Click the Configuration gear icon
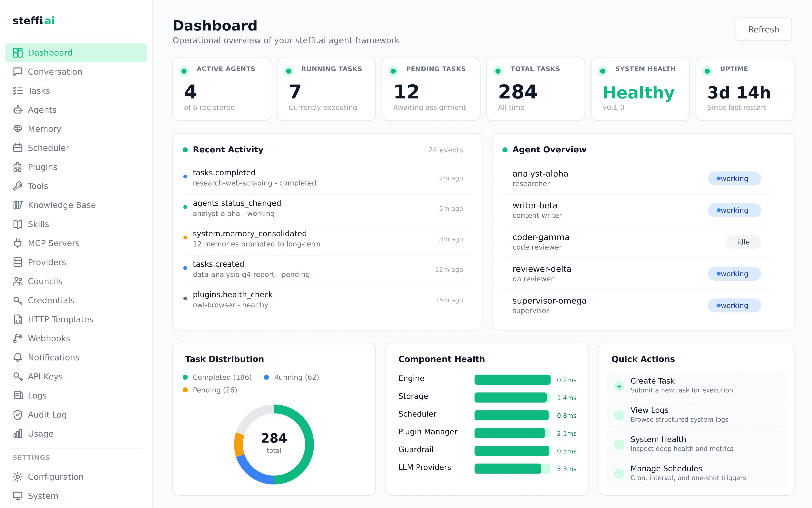The image size is (812, 508). [x=18, y=477]
